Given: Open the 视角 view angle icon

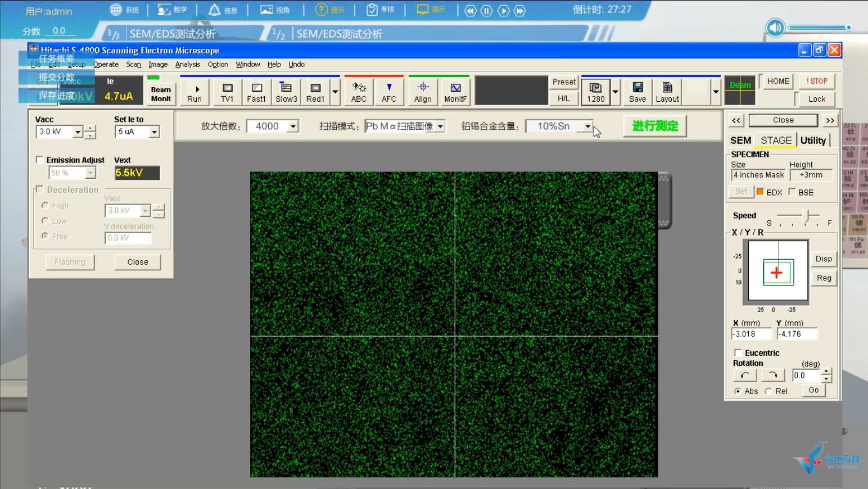Looking at the screenshot, I should click(x=275, y=10).
